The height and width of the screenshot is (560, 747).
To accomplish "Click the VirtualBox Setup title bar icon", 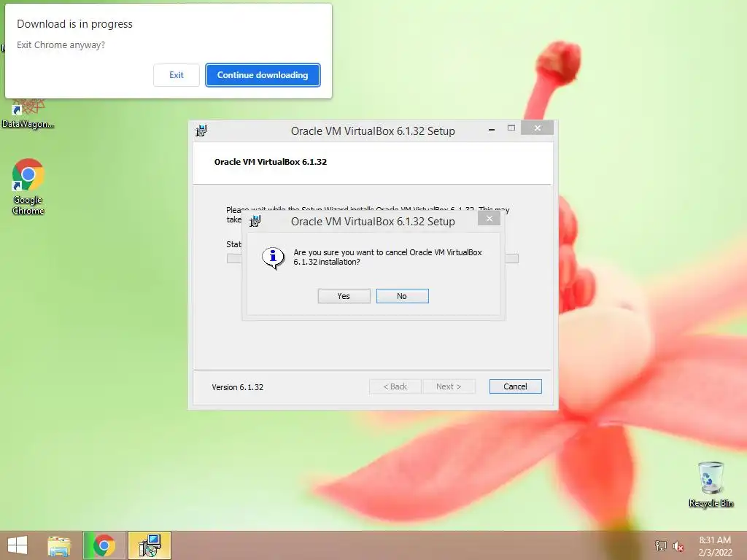I will click(x=201, y=131).
